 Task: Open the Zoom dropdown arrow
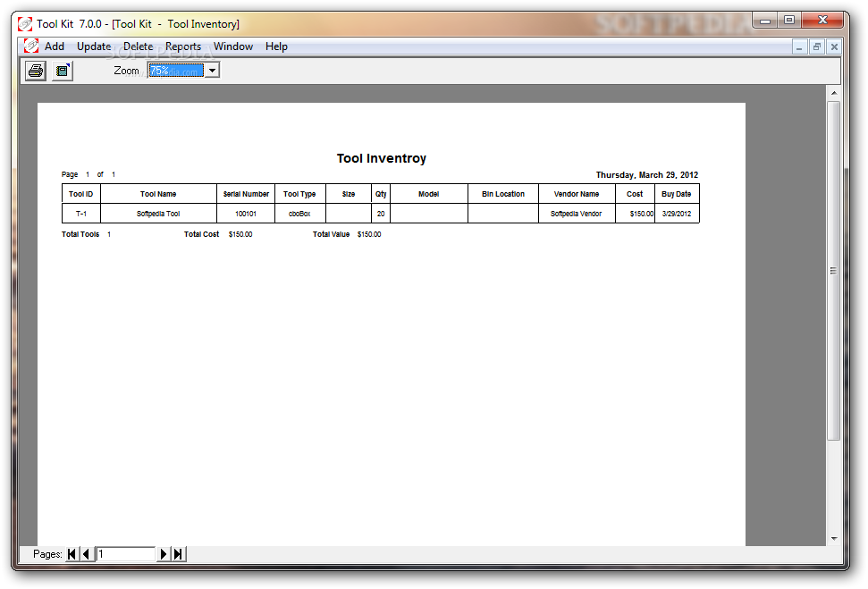212,71
